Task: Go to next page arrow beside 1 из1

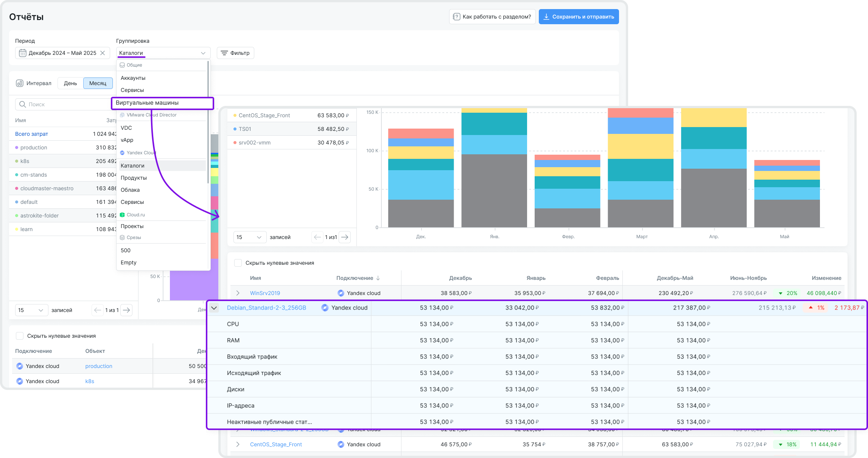Action: [x=344, y=237]
